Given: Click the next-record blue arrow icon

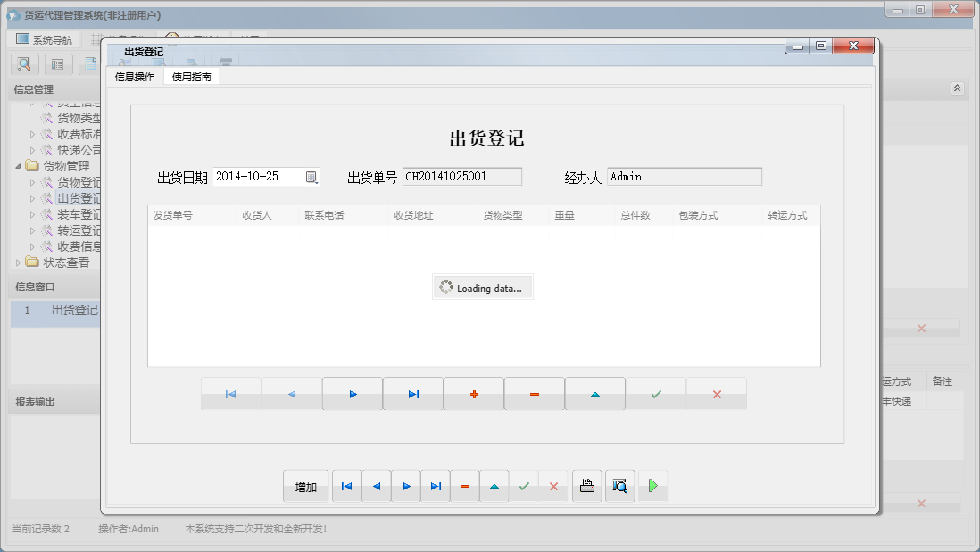Looking at the screenshot, I should pyautogui.click(x=352, y=393).
